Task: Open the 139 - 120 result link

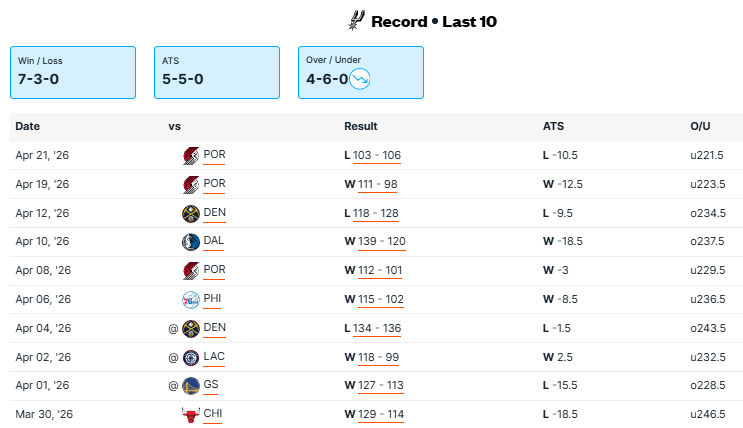Action: point(382,242)
